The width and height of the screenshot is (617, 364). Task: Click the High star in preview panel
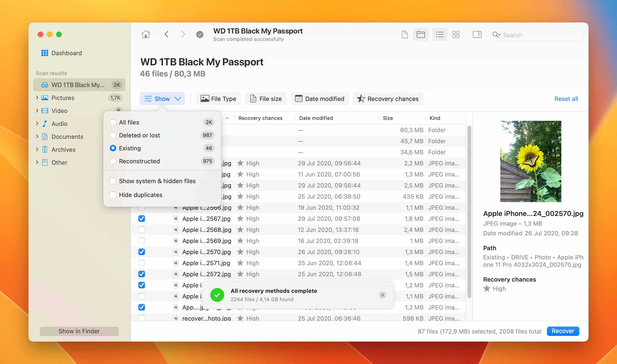486,289
